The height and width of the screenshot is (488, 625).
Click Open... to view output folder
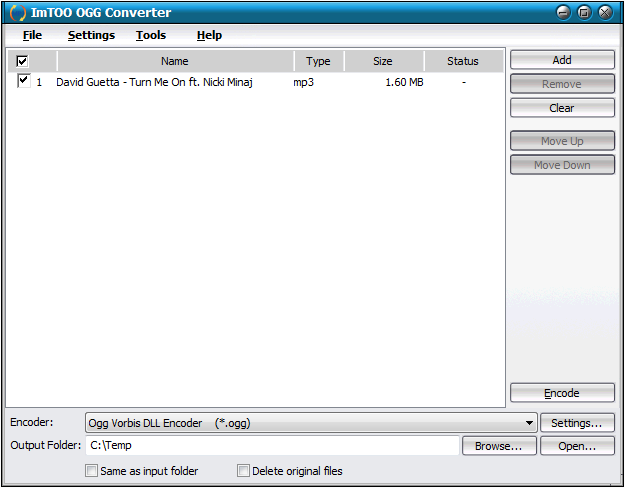[577, 446]
